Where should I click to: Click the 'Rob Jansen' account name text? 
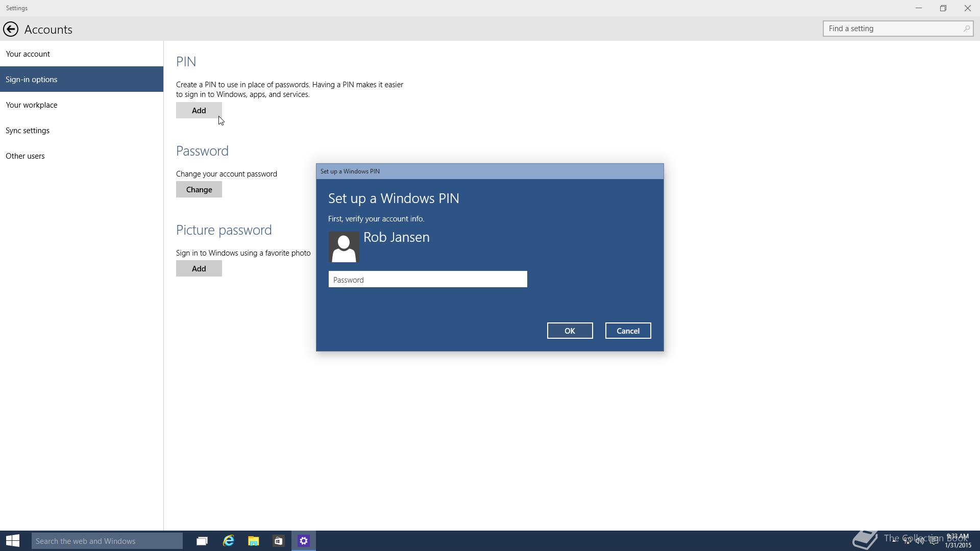point(397,237)
